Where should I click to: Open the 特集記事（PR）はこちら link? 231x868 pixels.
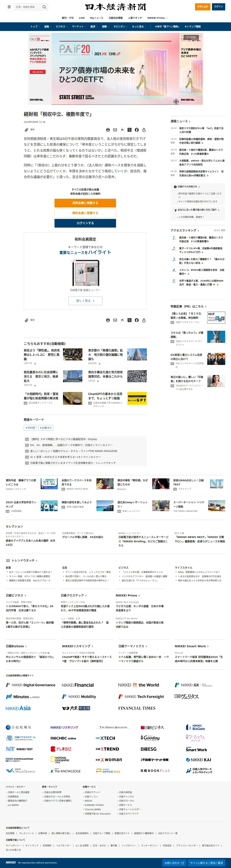(x=189, y=306)
